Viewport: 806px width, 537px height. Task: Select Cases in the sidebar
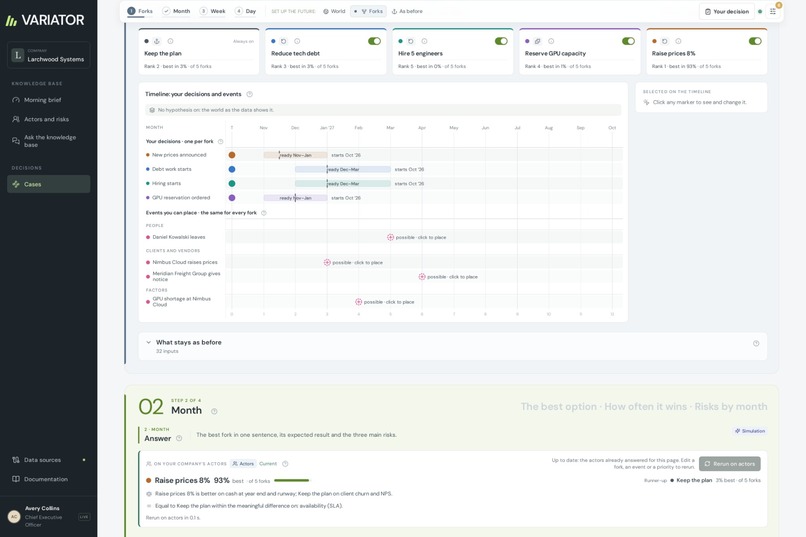pyautogui.click(x=48, y=184)
